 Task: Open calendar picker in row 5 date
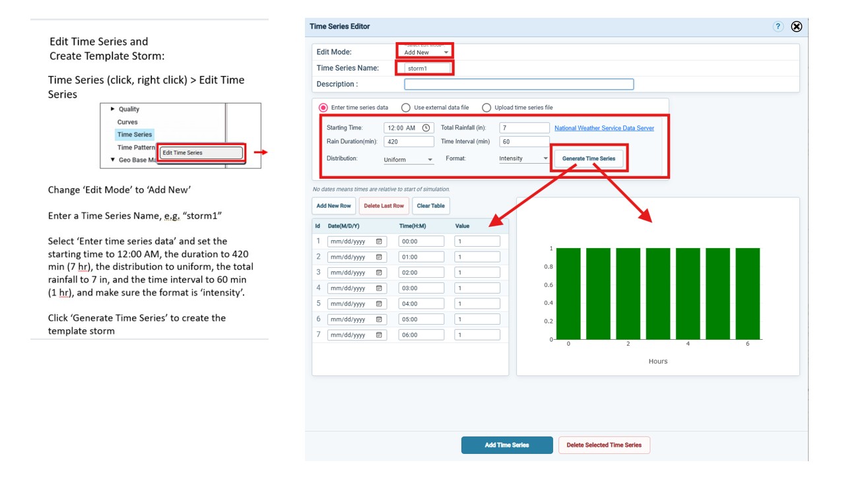coord(379,304)
